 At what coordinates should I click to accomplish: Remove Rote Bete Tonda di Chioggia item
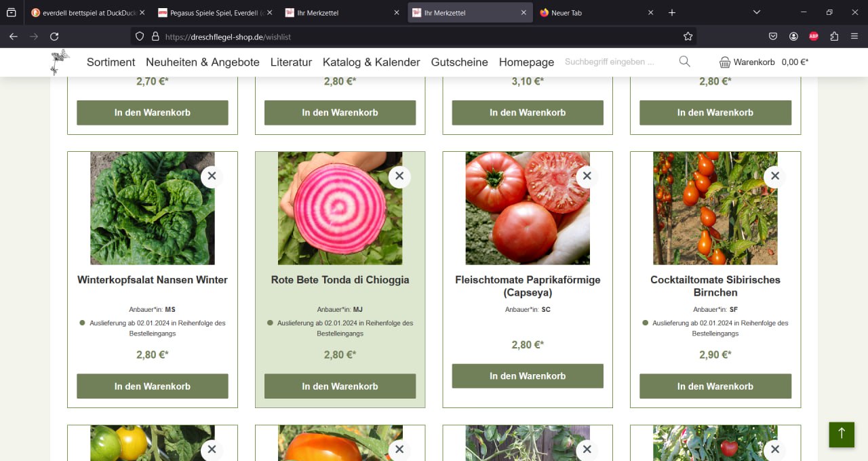pos(399,176)
